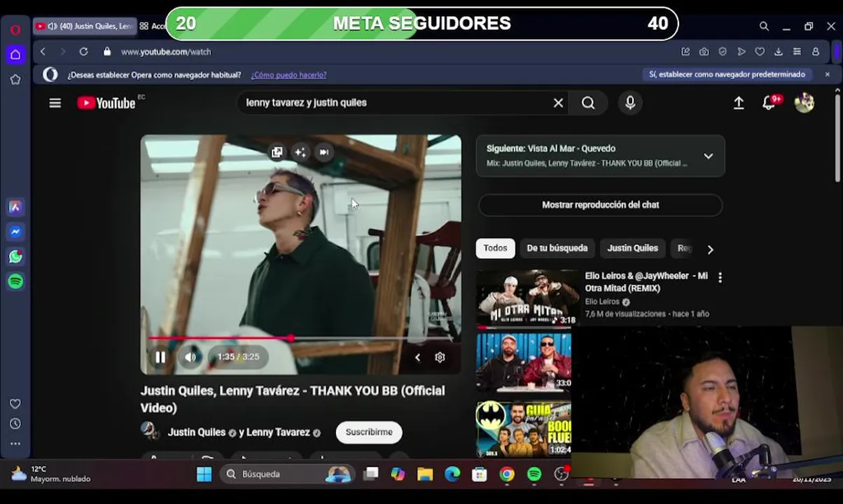Open Messenger in the Opera sidebar
This screenshot has height=504, width=843.
tap(15, 232)
